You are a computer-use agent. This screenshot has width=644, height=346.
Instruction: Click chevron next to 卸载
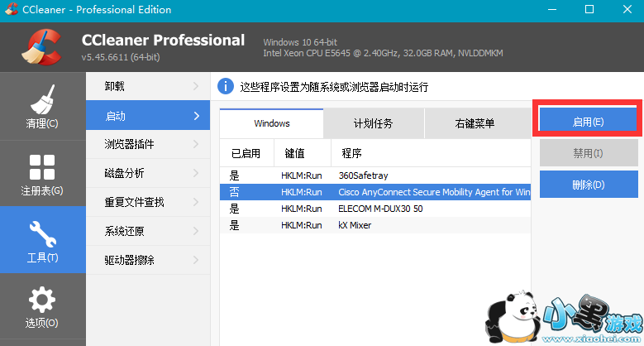196,86
